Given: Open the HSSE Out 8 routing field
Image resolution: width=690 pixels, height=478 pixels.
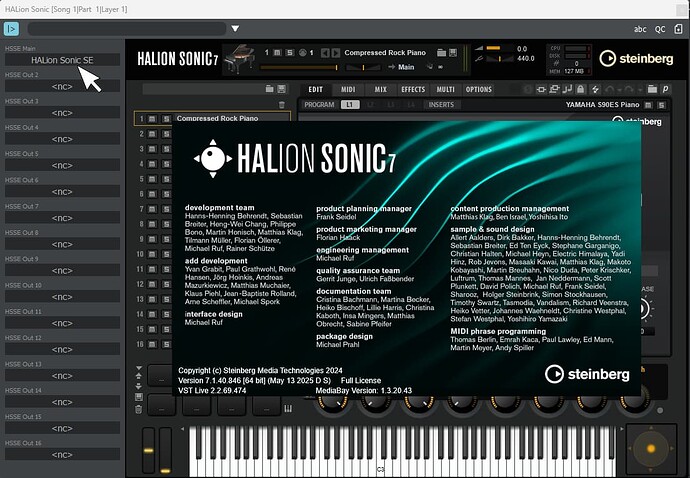Looking at the screenshot, I should 62,244.
